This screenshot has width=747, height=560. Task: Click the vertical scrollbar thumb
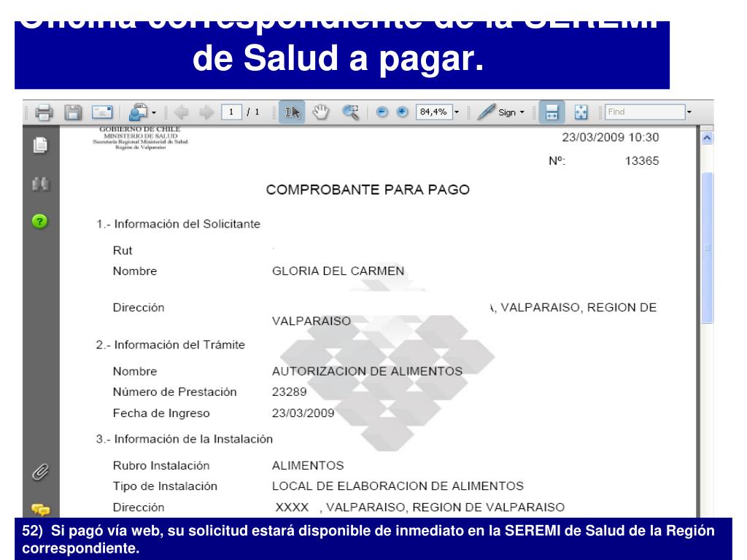coord(707,248)
